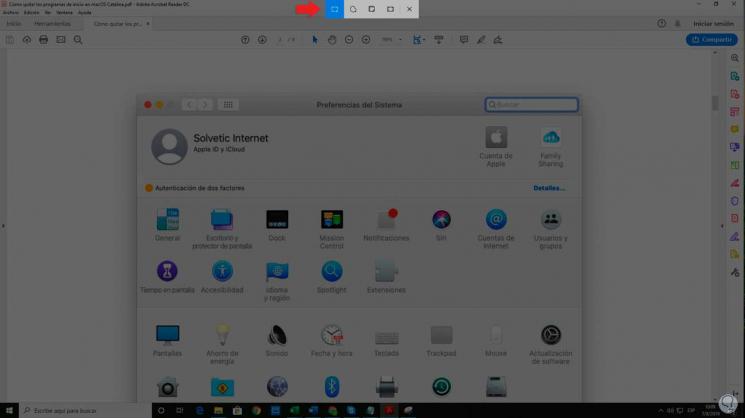Expand the left navigation pane arrow
Image resolution: width=745 pixels, height=418 pixels.
tap(3, 226)
